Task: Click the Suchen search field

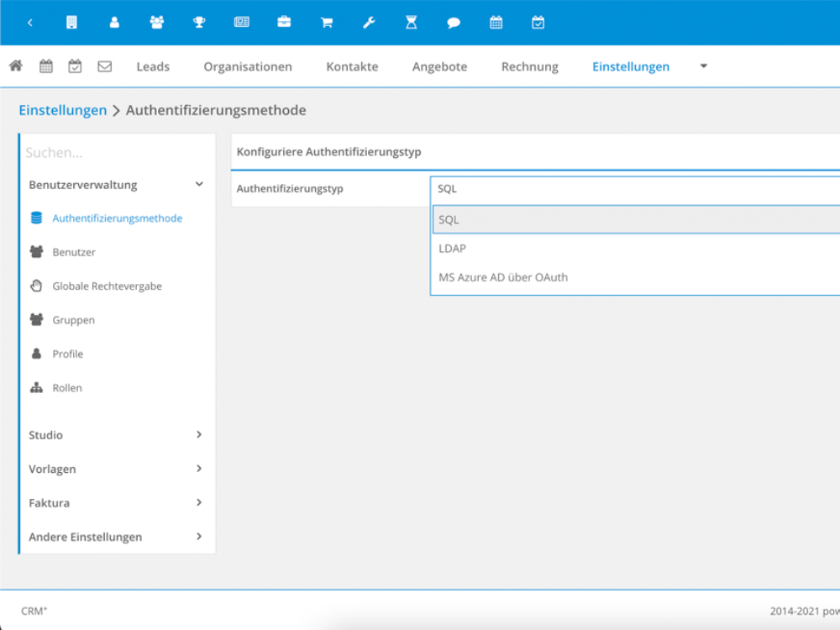Action: click(x=116, y=153)
